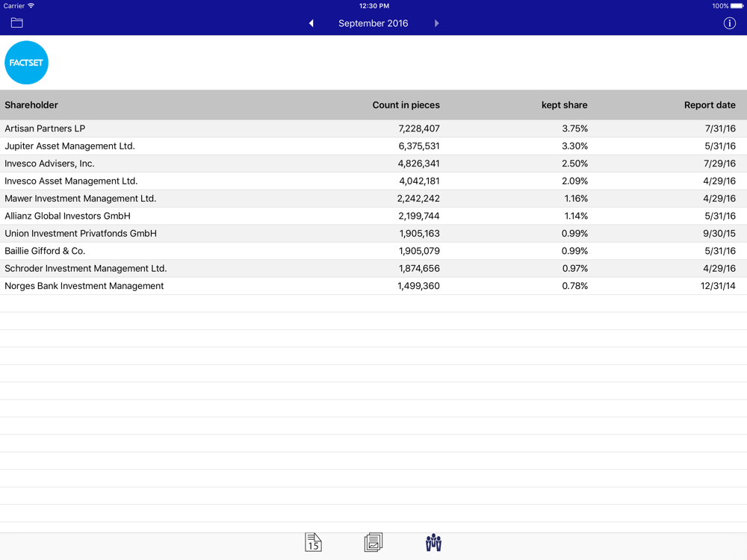Click Schroder's report date 4/29/16
747x560 pixels.
[x=719, y=269]
